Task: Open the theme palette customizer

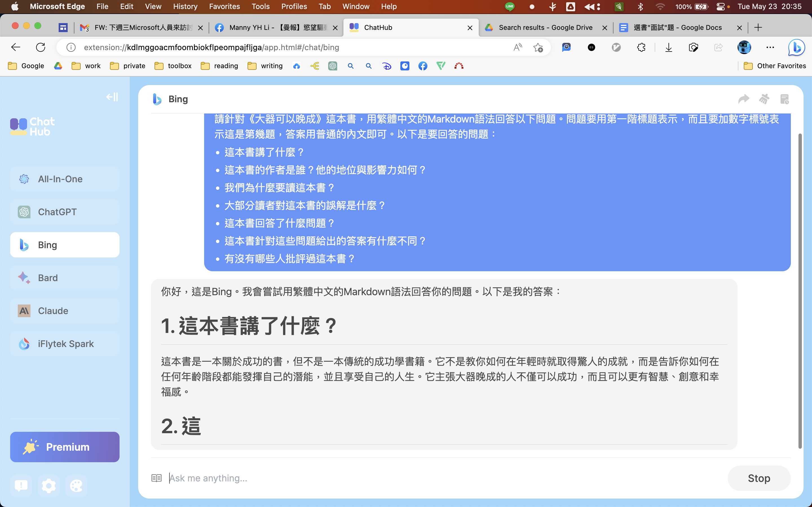Action: tap(76, 486)
